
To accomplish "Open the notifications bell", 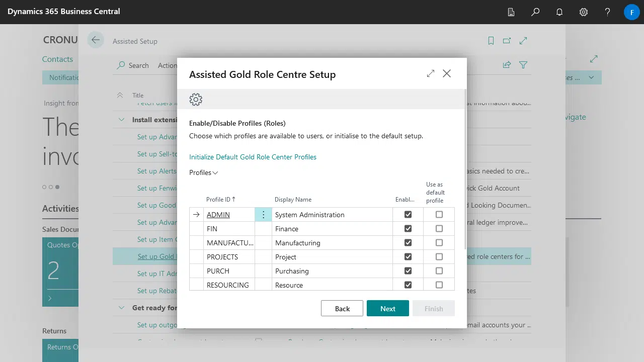I will click(x=559, y=12).
